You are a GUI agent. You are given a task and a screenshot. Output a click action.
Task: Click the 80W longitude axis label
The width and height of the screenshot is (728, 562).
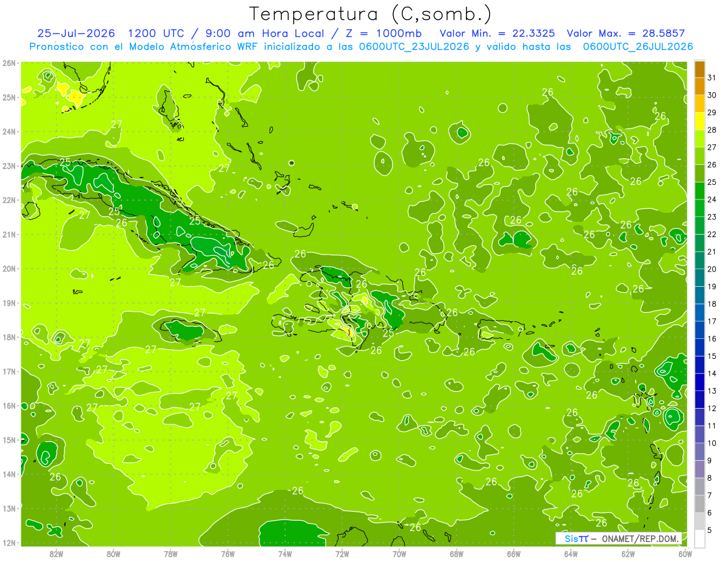pos(113,554)
